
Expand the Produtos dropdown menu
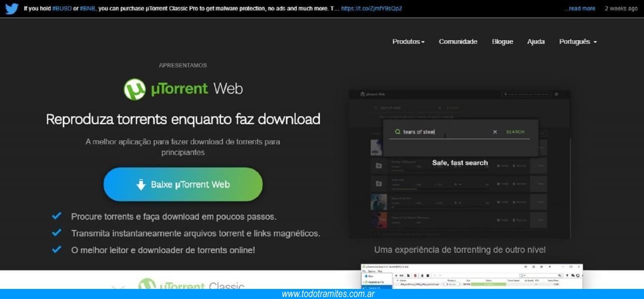[409, 42]
